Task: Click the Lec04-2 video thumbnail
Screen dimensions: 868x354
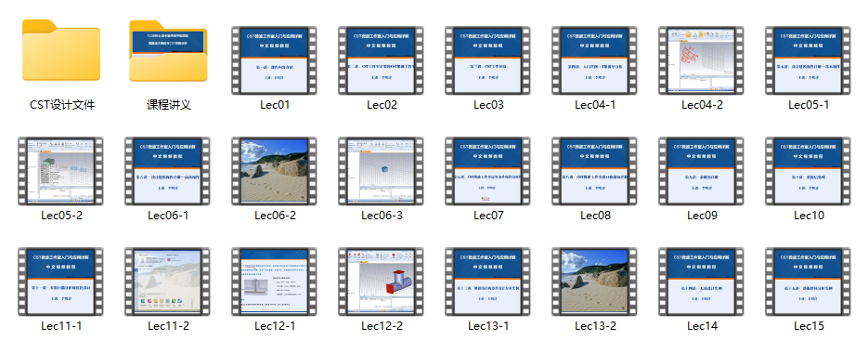Action: [x=702, y=60]
